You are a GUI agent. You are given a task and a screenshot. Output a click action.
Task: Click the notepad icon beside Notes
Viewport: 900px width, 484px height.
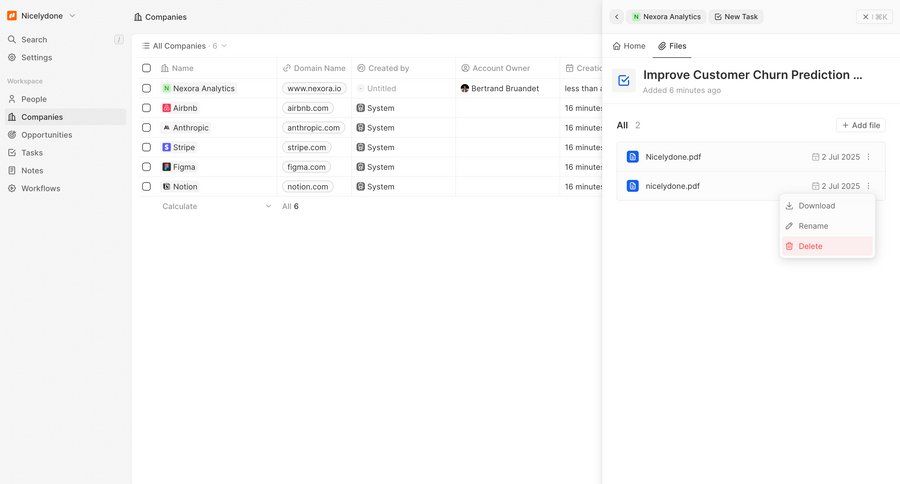[11, 170]
